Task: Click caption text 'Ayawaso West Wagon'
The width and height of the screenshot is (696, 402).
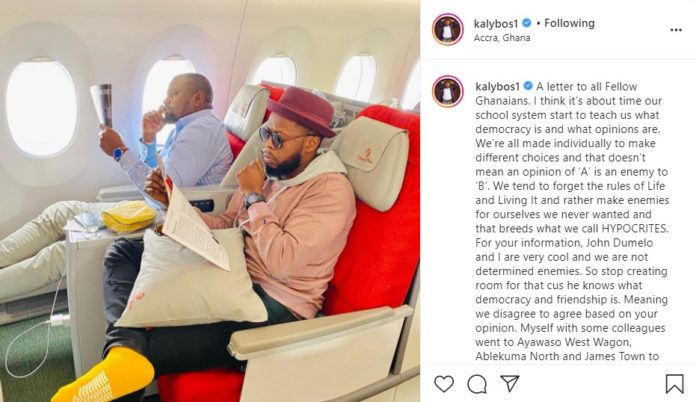Action: tap(573, 342)
